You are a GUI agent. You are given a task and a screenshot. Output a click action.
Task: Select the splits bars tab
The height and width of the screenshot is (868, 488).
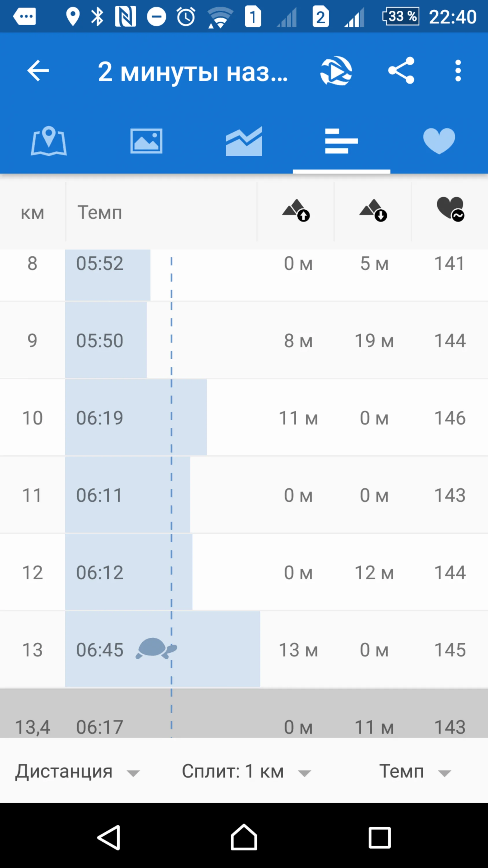(x=341, y=141)
